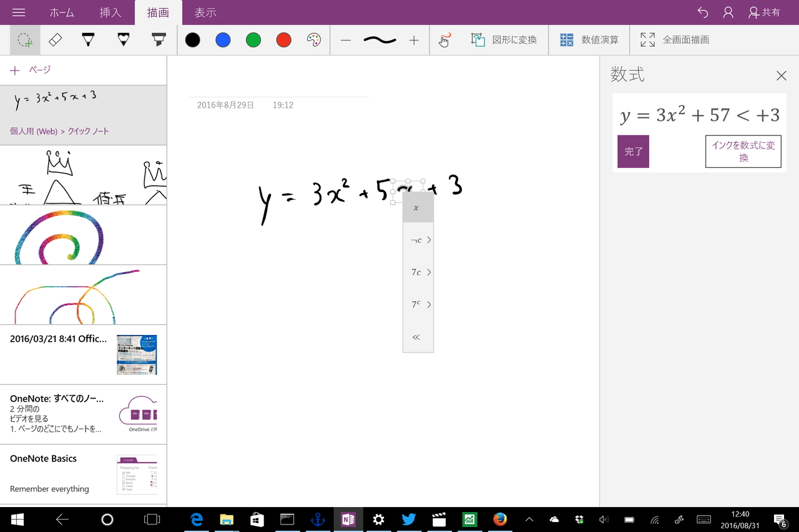Select the green ink color
Screen dimensions: 799x532
click(253, 39)
